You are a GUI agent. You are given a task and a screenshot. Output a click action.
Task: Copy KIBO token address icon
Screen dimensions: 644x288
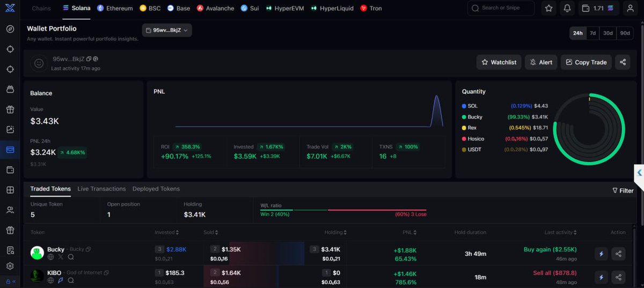(x=106, y=273)
